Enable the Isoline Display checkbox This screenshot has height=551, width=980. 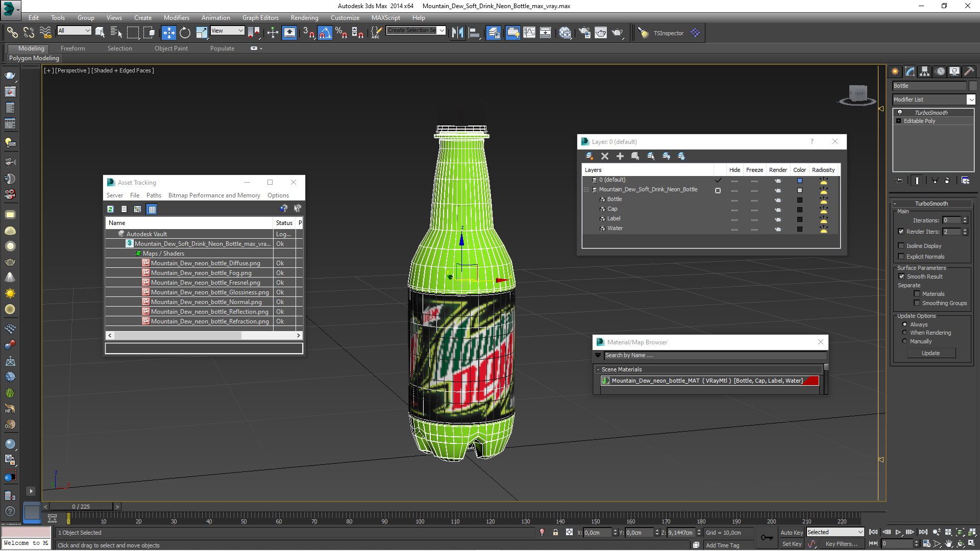pos(901,246)
